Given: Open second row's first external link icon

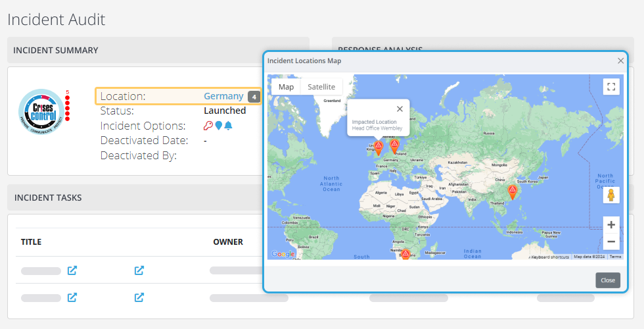Looking at the screenshot, I should pyautogui.click(x=72, y=297).
